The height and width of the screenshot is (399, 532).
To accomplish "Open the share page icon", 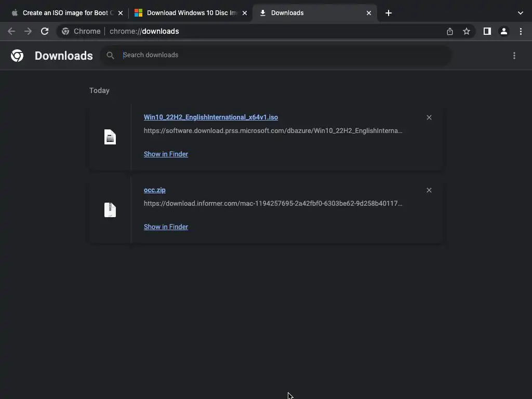I will (x=450, y=31).
